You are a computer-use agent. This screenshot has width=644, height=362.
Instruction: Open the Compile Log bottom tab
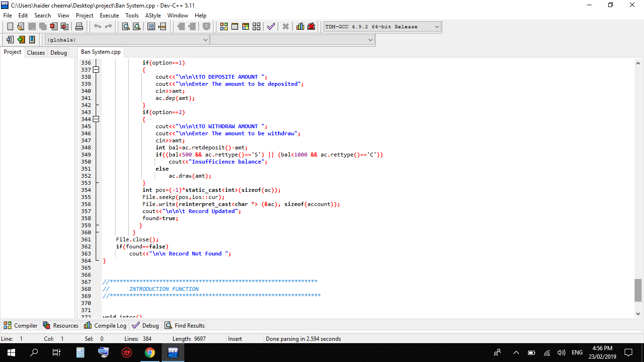(105, 325)
